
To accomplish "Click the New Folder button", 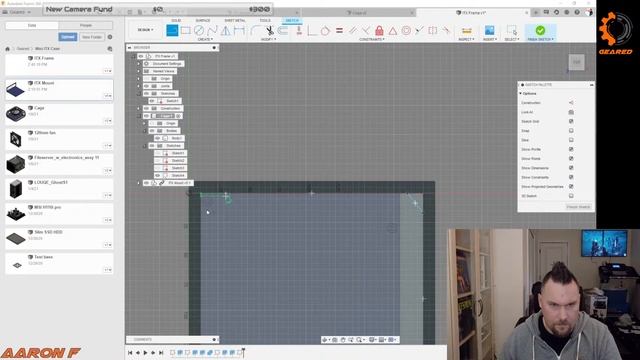I will [92, 37].
